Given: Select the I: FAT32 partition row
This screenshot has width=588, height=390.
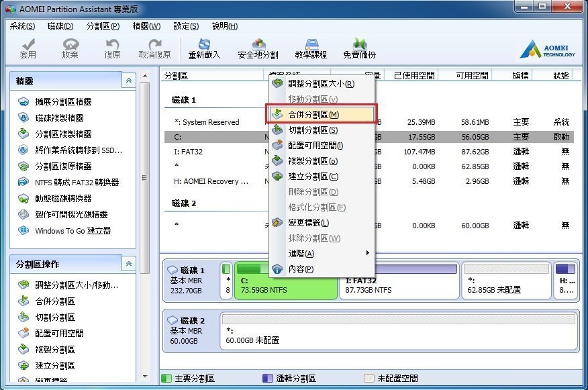Looking at the screenshot, I should (369, 152).
